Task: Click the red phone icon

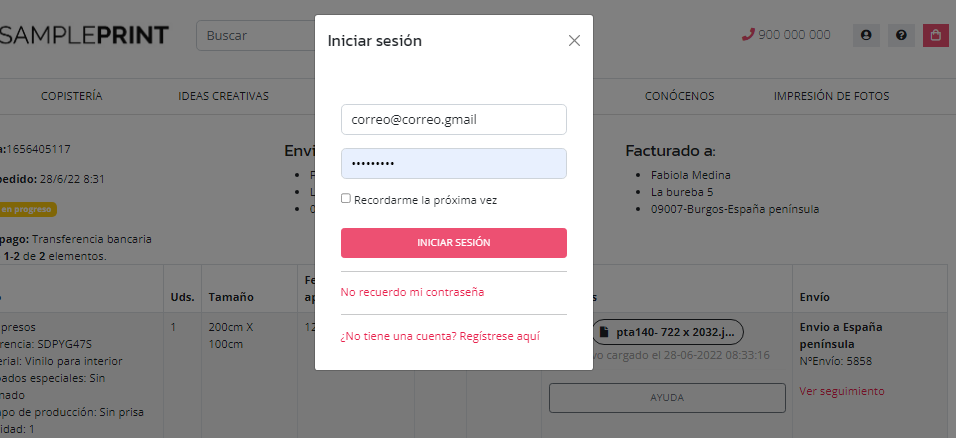Action: [748, 34]
